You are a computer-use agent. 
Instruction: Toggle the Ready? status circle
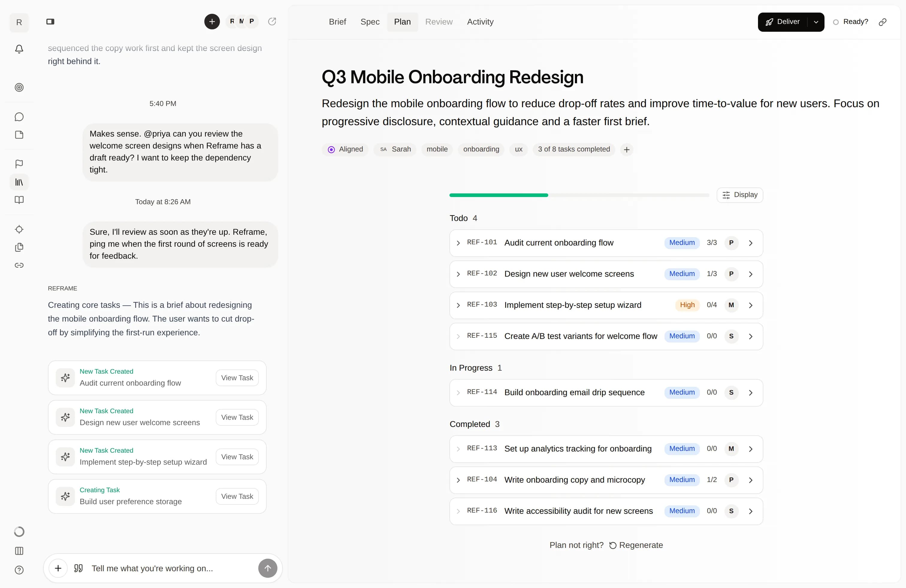(836, 22)
